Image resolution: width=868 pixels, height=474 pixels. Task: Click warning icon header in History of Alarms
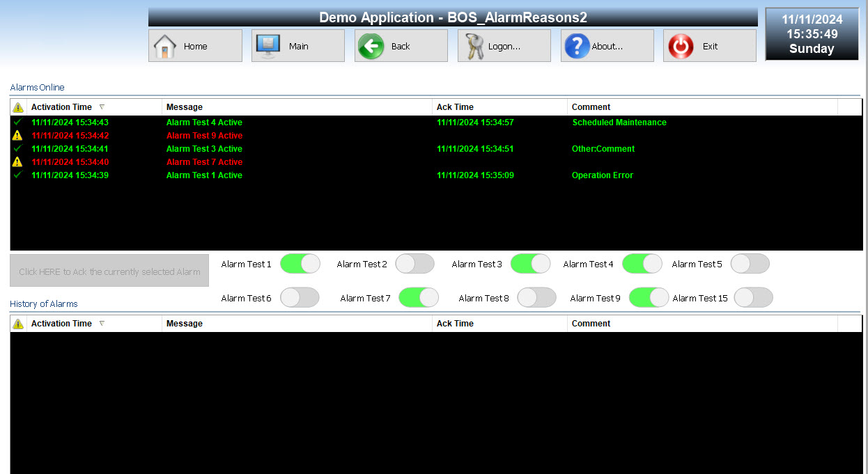pos(18,324)
